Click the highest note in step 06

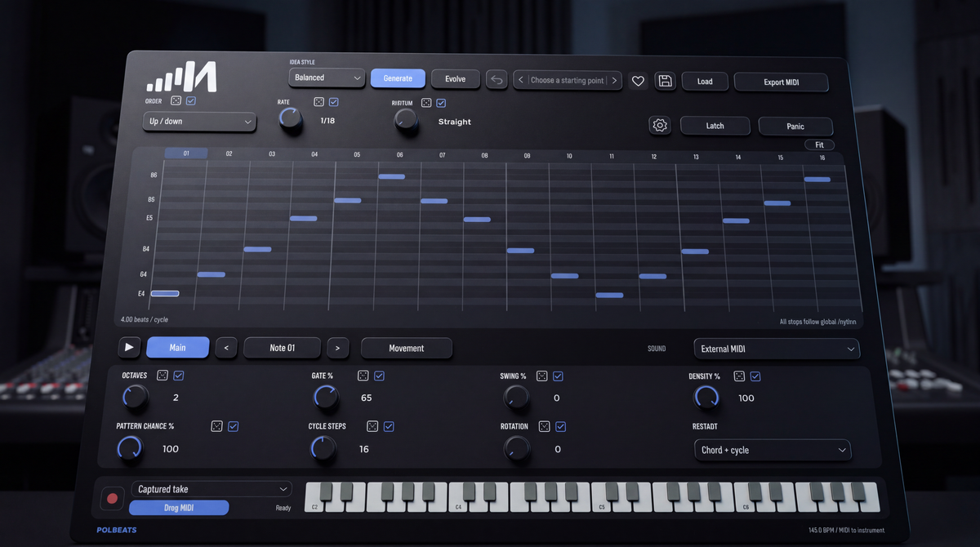point(391,176)
